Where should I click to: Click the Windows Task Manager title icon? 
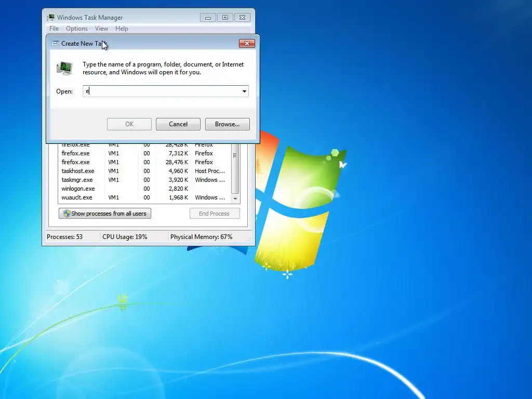(50, 17)
